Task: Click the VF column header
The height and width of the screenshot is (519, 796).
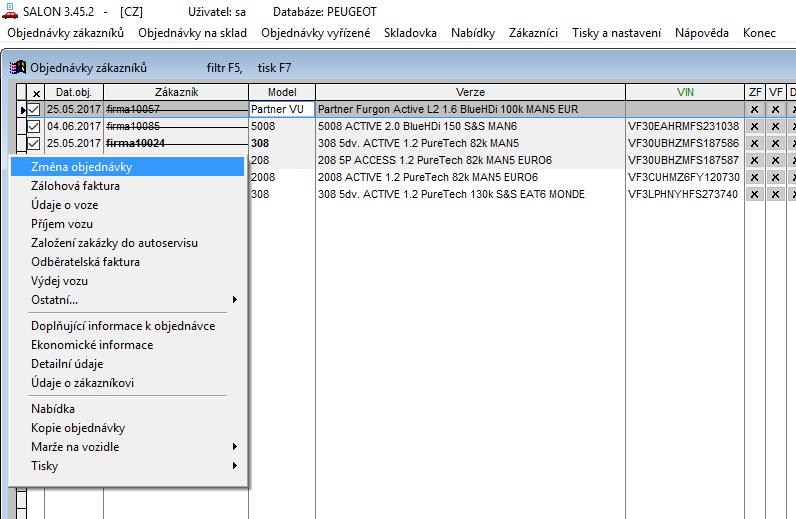Action: (776, 92)
